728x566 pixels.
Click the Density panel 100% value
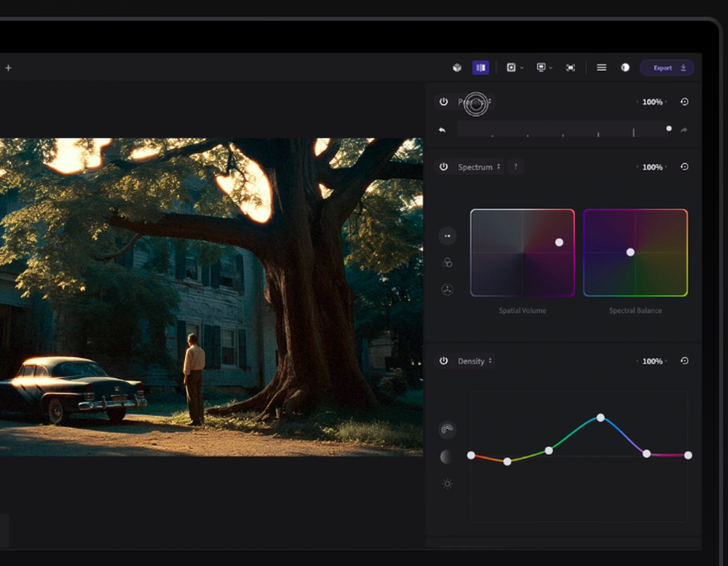coord(652,361)
